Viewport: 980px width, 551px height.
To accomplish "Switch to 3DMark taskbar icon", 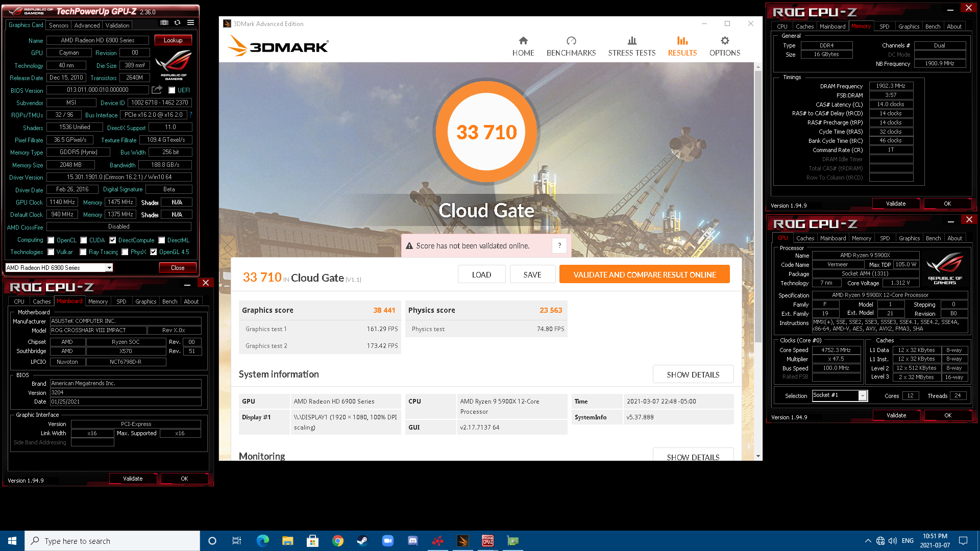I will [x=462, y=541].
